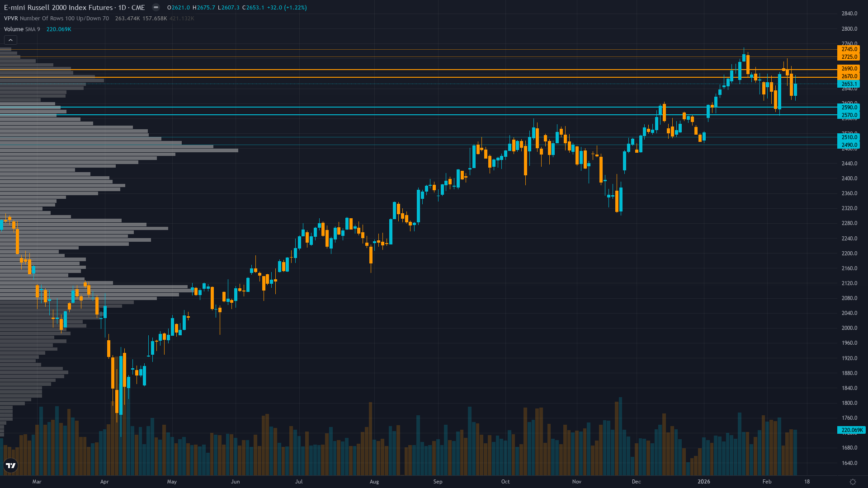Collapse the indicator legend with the chevron
The width and height of the screenshot is (868, 488).
tap(10, 40)
